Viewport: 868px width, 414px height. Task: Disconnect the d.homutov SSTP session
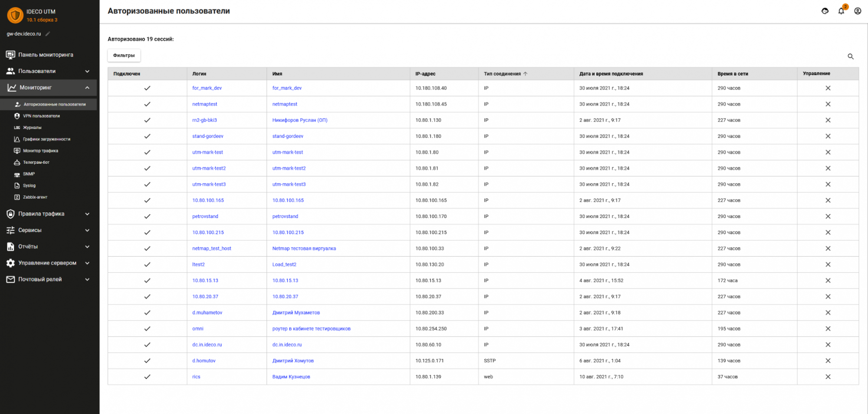(828, 361)
